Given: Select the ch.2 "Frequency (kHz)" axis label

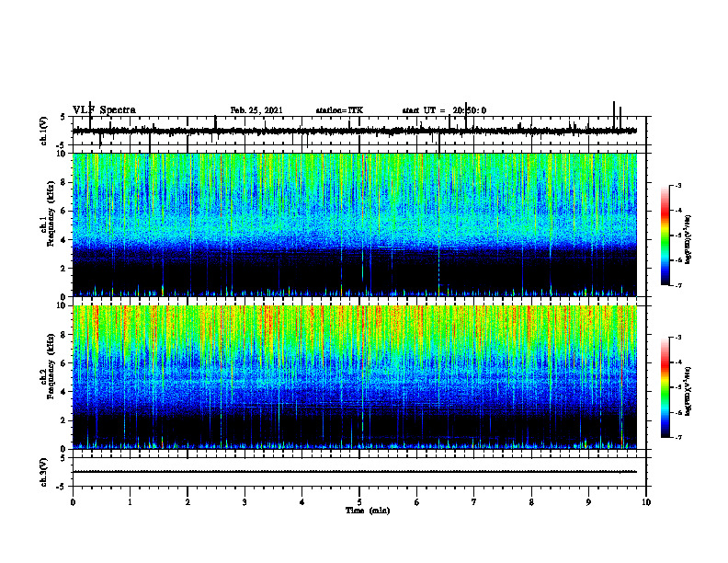Looking at the screenshot, I should coord(51,366).
